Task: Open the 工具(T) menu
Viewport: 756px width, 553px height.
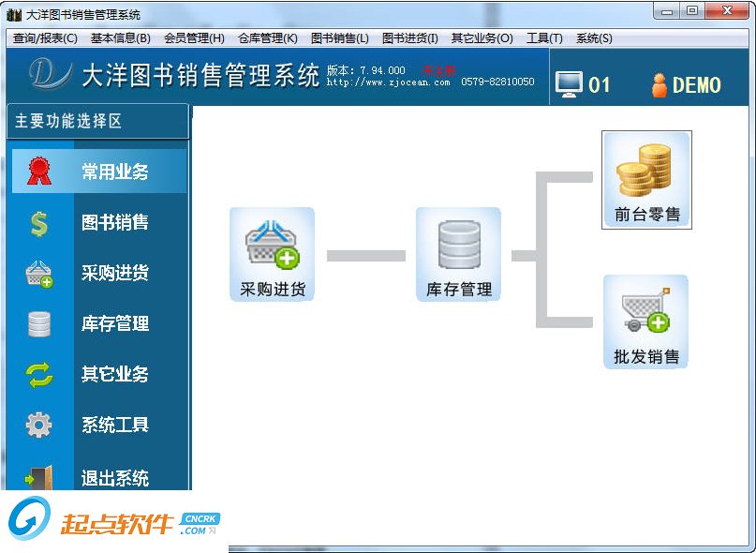Action: coord(546,38)
